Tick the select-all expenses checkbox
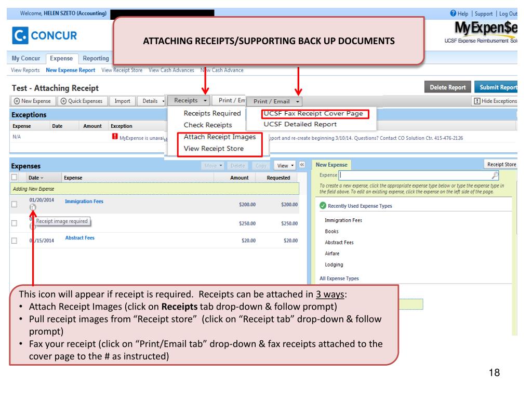This screenshot has height=399, width=532. [x=14, y=177]
